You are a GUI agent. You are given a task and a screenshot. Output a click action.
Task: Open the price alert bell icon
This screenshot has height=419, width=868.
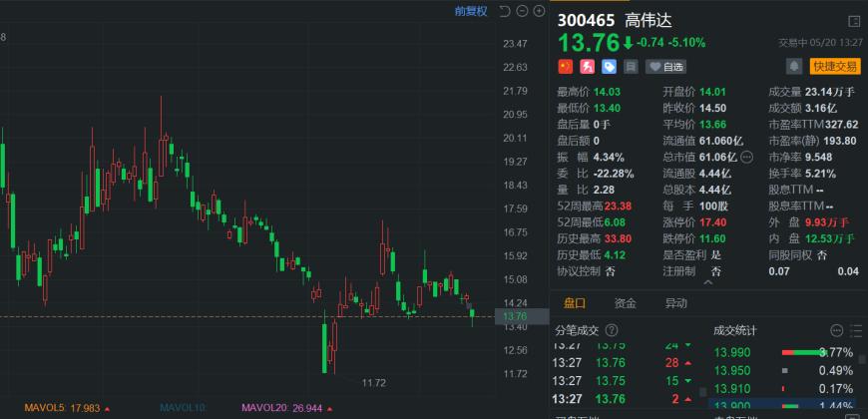[794, 67]
